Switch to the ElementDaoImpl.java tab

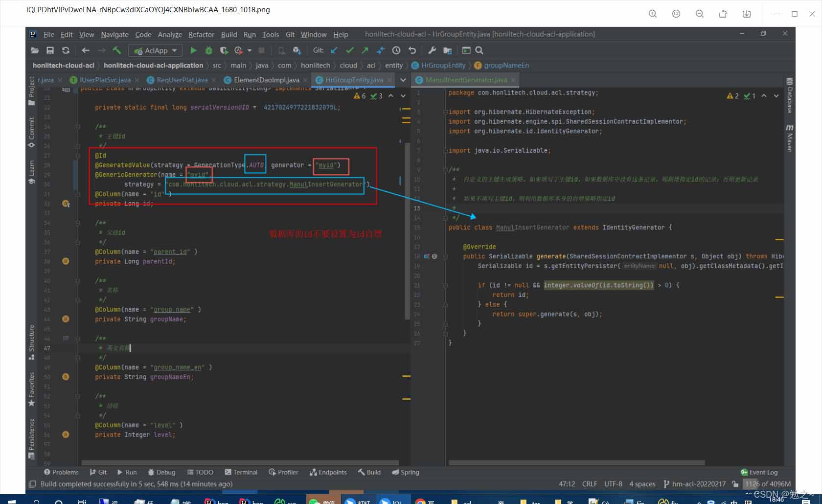[266, 80]
